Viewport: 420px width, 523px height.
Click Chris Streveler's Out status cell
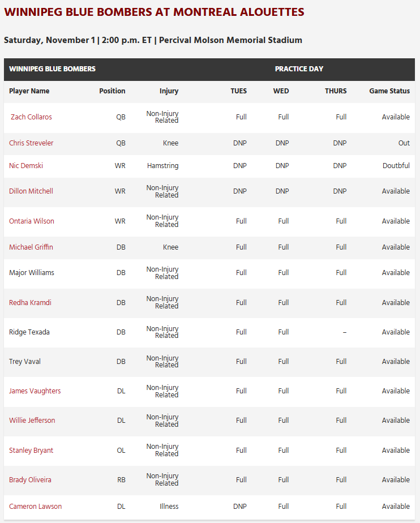click(404, 143)
